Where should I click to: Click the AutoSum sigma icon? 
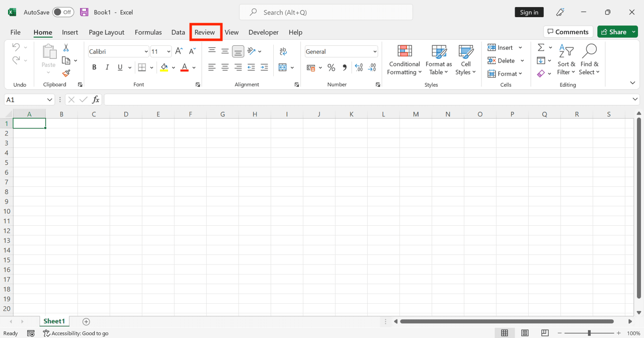(541, 47)
